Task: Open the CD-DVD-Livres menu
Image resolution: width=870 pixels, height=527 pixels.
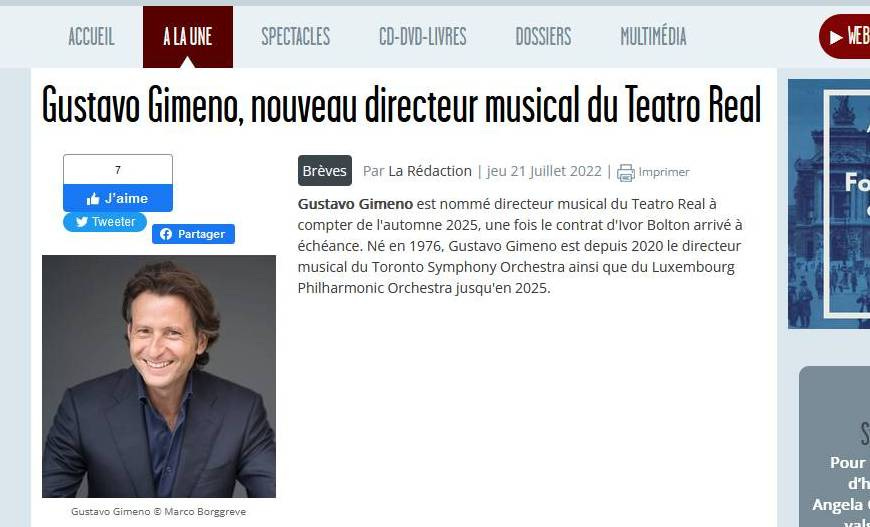Action: tap(423, 37)
